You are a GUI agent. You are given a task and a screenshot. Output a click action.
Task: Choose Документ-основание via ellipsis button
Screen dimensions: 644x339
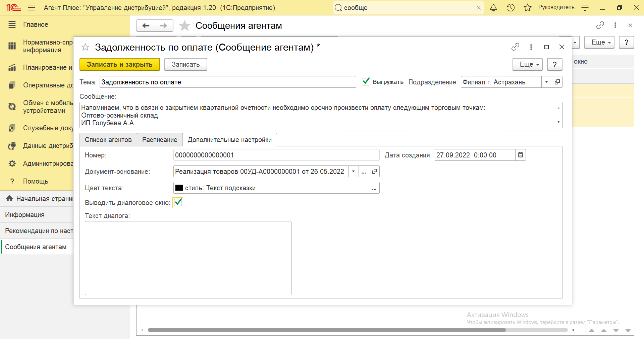[x=364, y=172]
